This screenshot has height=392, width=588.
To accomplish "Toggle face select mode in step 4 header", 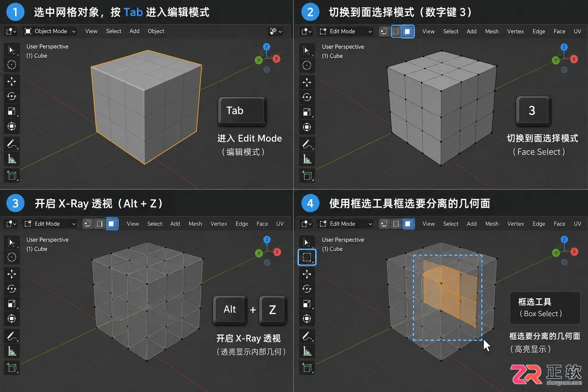I will click(x=408, y=223).
